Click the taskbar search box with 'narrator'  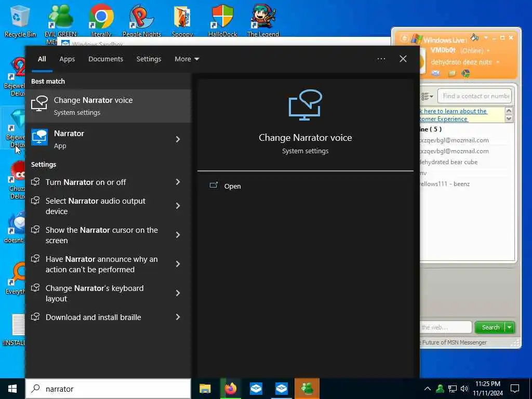(109, 389)
